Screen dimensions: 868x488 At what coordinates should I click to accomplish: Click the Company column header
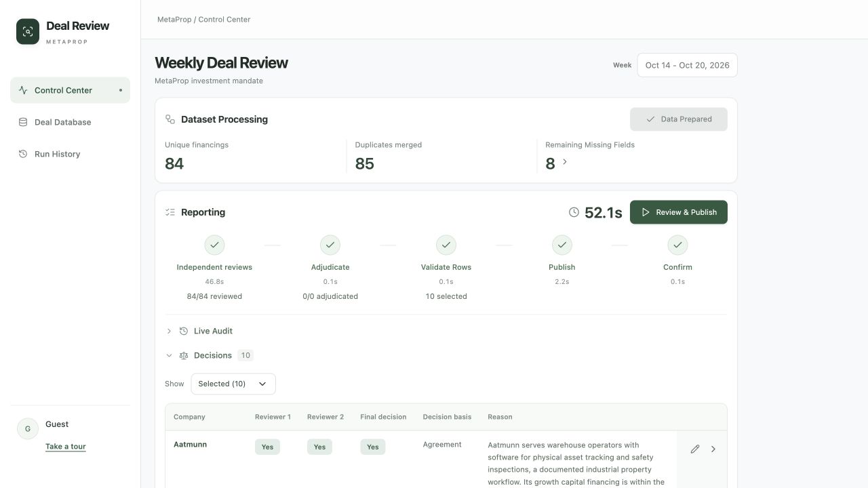pos(189,417)
